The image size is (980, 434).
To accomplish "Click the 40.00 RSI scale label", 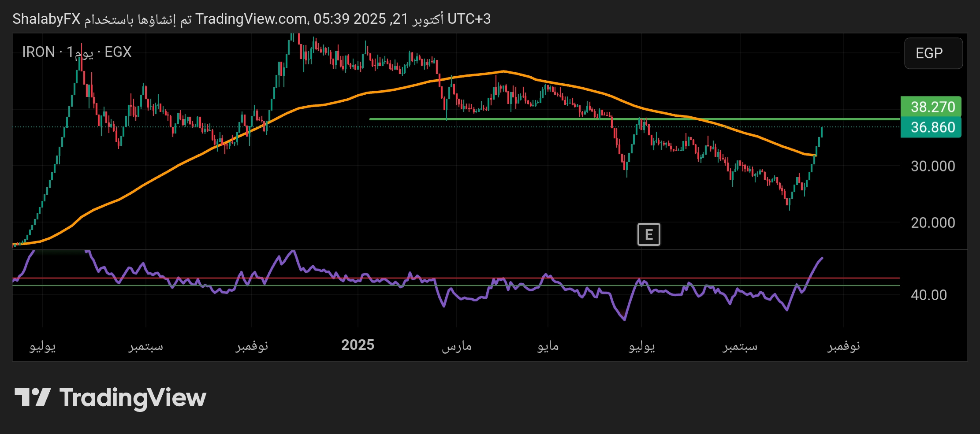I will [928, 295].
